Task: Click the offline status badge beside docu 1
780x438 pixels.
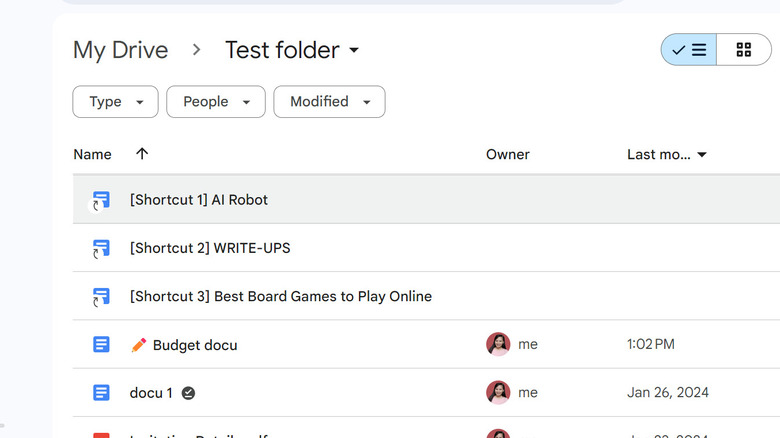Action: click(188, 393)
